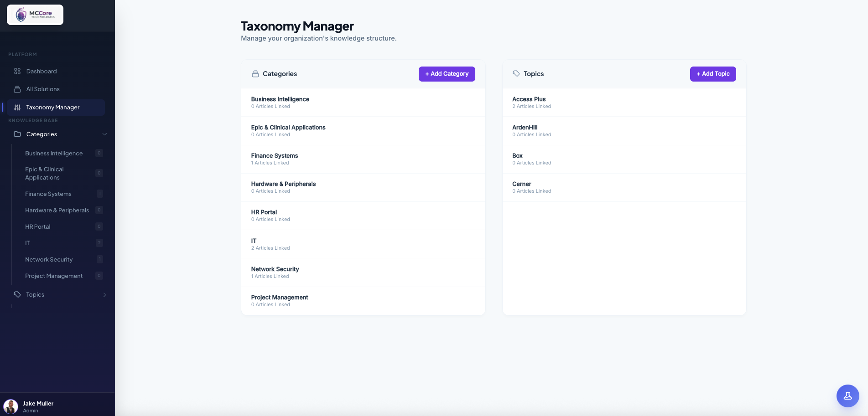Expand the Topics section chevron in sidebar
The width and height of the screenshot is (868, 416).
pyautogui.click(x=104, y=295)
